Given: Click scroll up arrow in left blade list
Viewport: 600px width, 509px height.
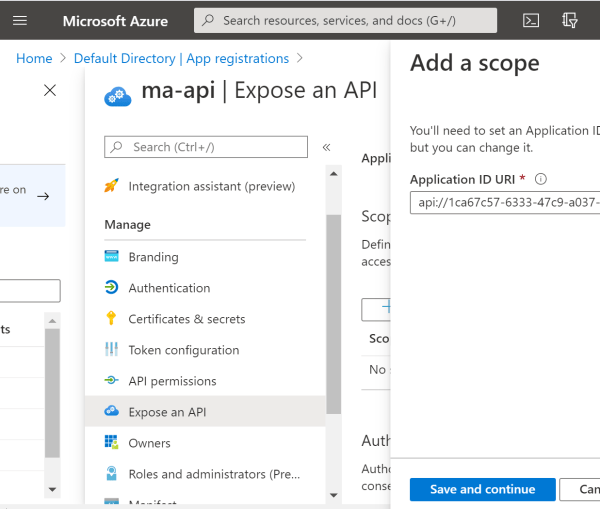Looking at the screenshot, I should click(x=52, y=321).
